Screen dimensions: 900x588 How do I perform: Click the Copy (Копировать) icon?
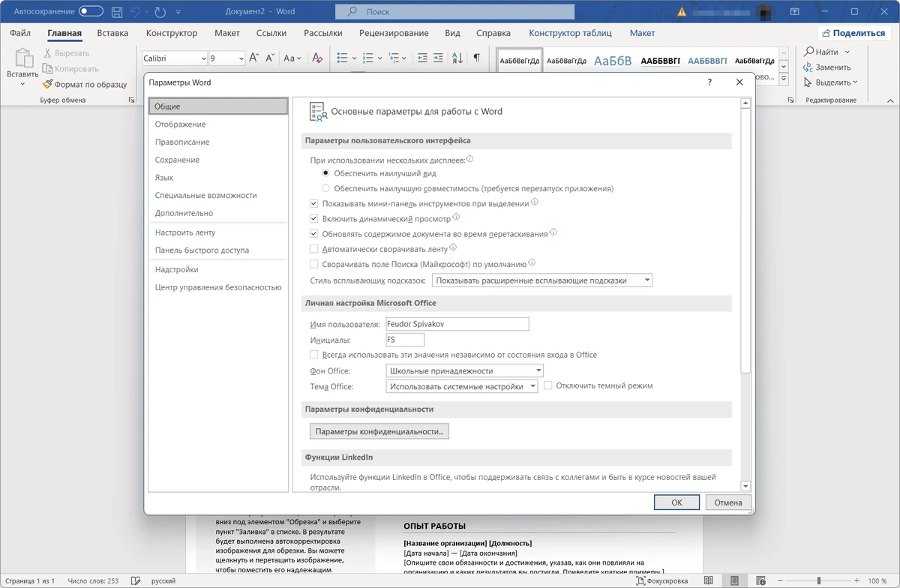pyautogui.click(x=48, y=69)
